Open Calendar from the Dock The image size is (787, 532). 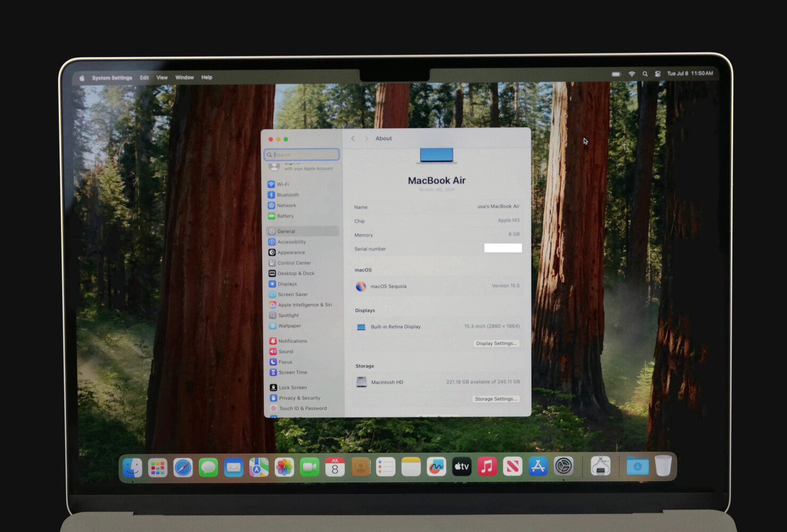[335, 467]
